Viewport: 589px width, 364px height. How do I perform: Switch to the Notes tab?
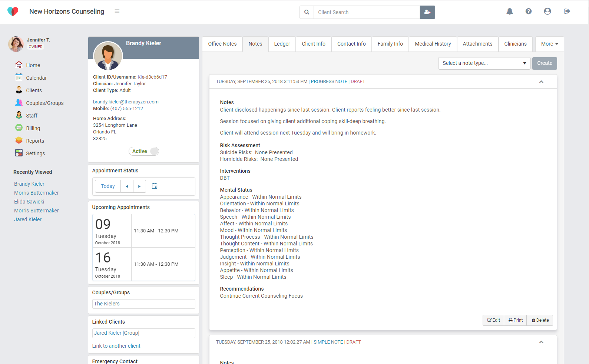pyautogui.click(x=255, y=44)
